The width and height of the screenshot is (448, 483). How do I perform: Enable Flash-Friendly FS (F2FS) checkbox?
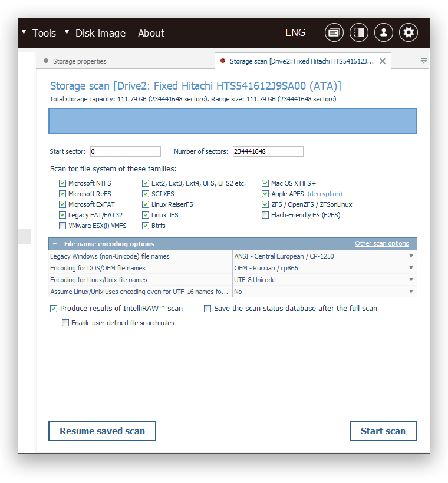coord(266,215)
